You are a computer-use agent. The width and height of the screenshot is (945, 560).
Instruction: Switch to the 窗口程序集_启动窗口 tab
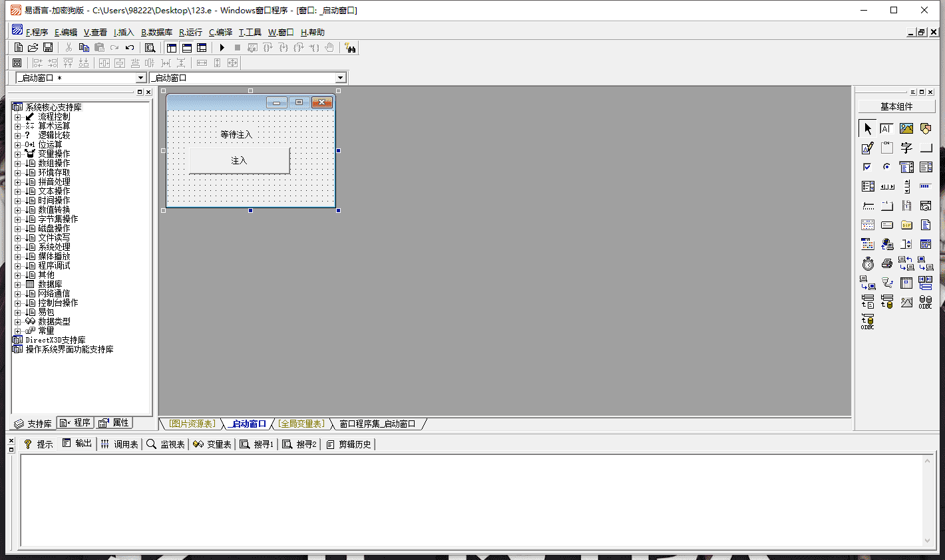coord(377,424)
